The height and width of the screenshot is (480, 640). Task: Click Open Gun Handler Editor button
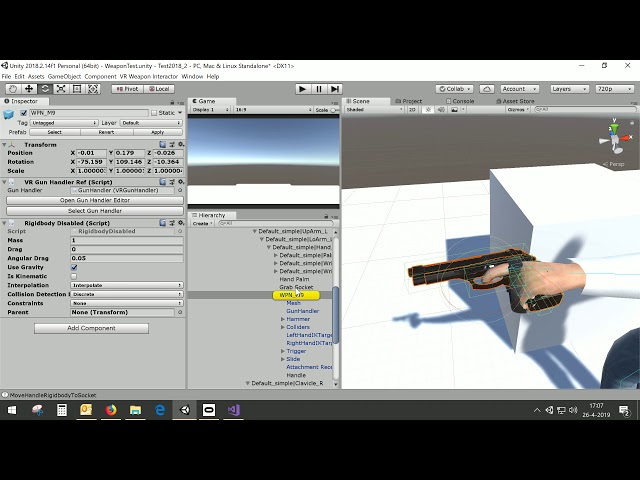pos(95,200)
